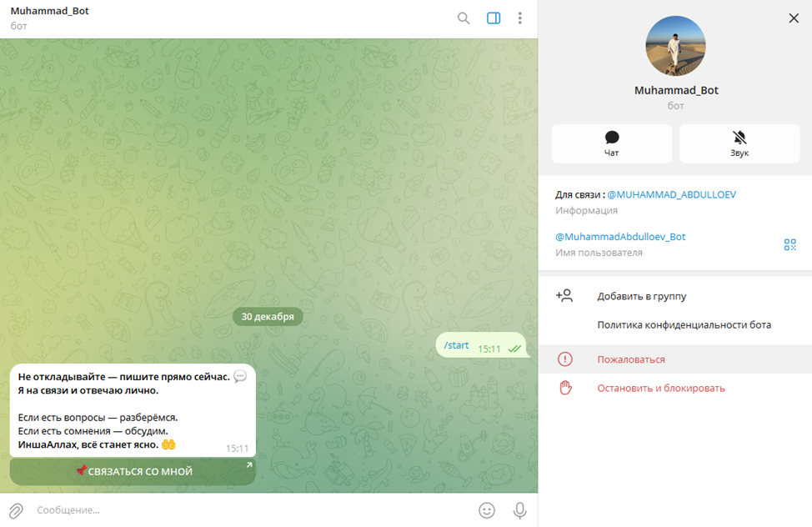Open the Muhammad_Bot profile photo
The height and width of the screenshot is (527, 812).
pyautogui.click(x=675, y=46)
